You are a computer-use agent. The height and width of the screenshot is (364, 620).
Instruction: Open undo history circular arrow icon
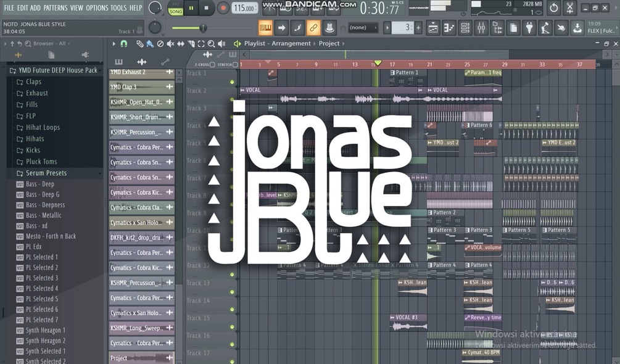[x=553, y=7]
